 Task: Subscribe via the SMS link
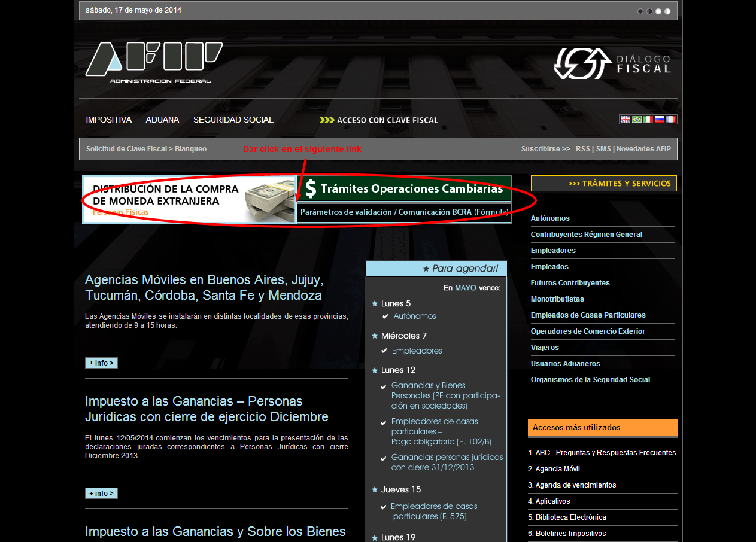tap(603, 149)
